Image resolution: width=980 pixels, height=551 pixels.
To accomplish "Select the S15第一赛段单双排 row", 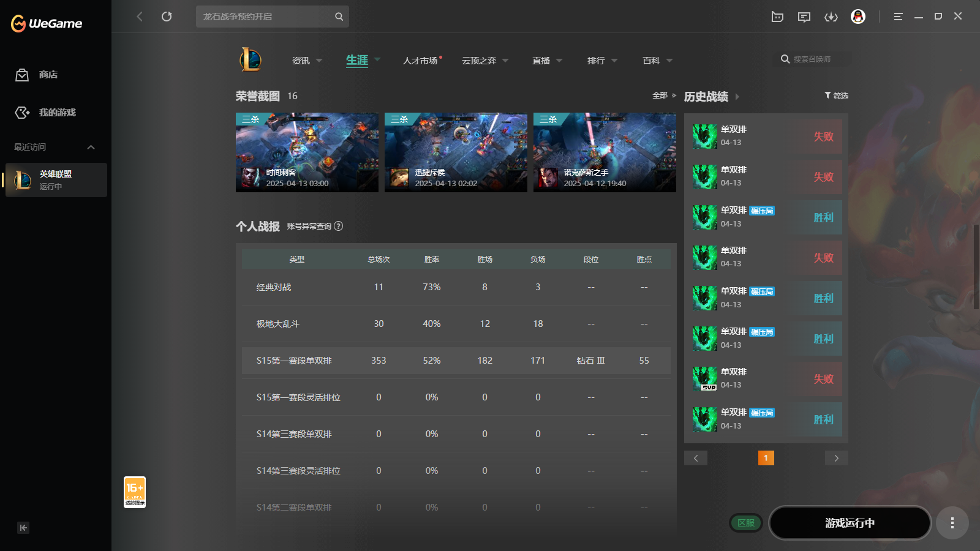I will [x=456, y=361].
